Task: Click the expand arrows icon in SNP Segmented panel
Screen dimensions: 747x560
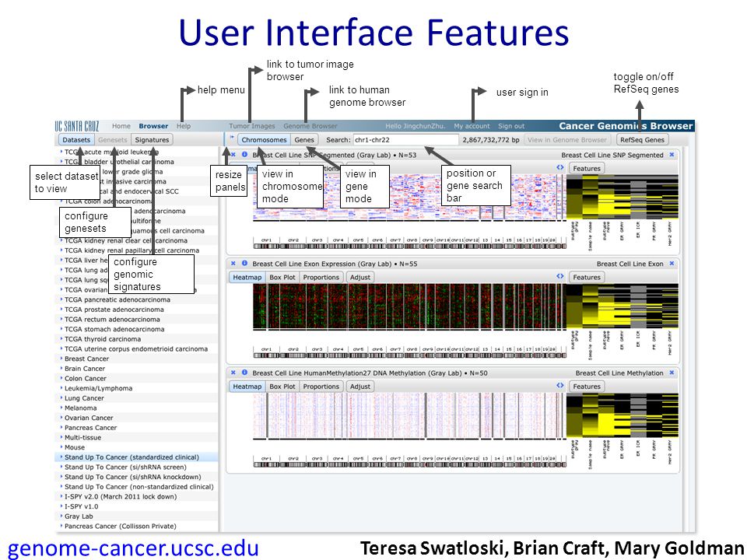Action: click(x=559, y=168)
